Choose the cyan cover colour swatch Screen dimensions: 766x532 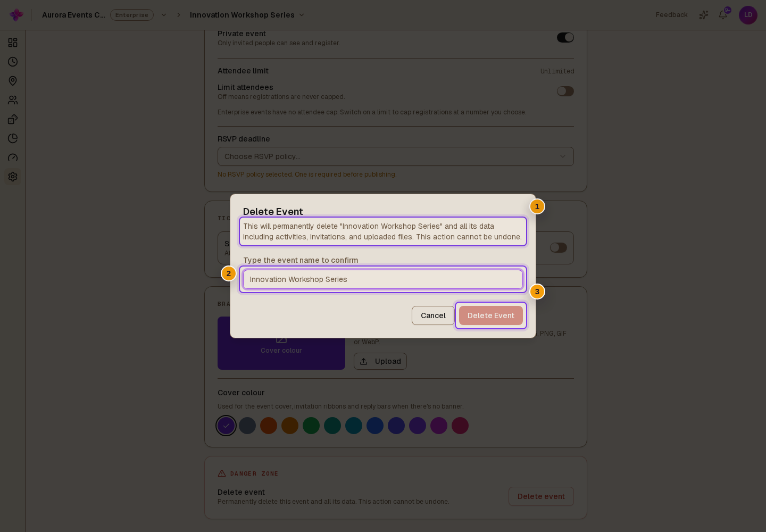coord(354,426)
